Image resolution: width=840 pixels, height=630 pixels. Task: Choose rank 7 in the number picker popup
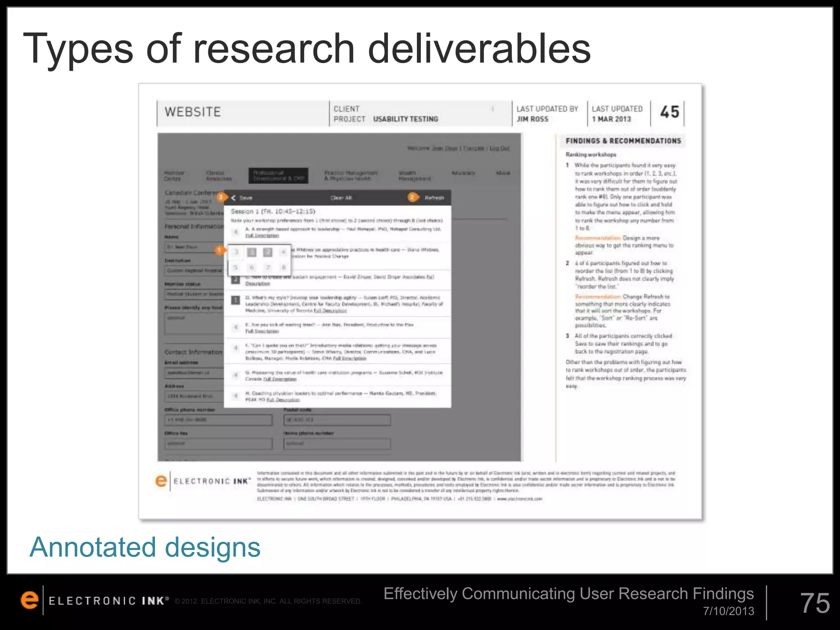click(267, 267)
